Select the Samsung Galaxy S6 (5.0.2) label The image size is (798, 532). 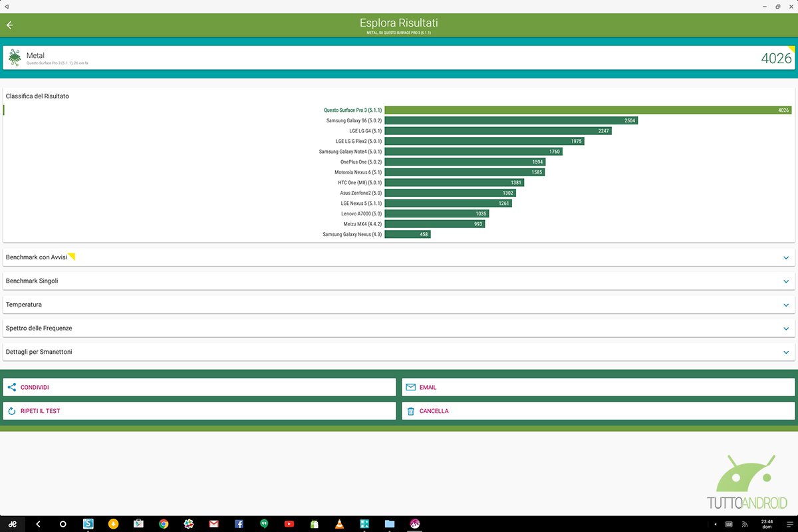(x=354, y=121)
